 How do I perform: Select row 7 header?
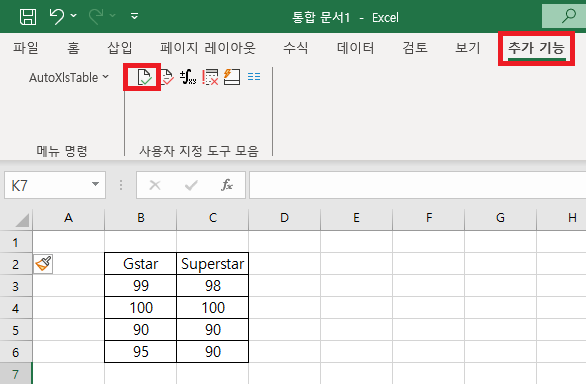pyautogui.click(x=16, y=374)
